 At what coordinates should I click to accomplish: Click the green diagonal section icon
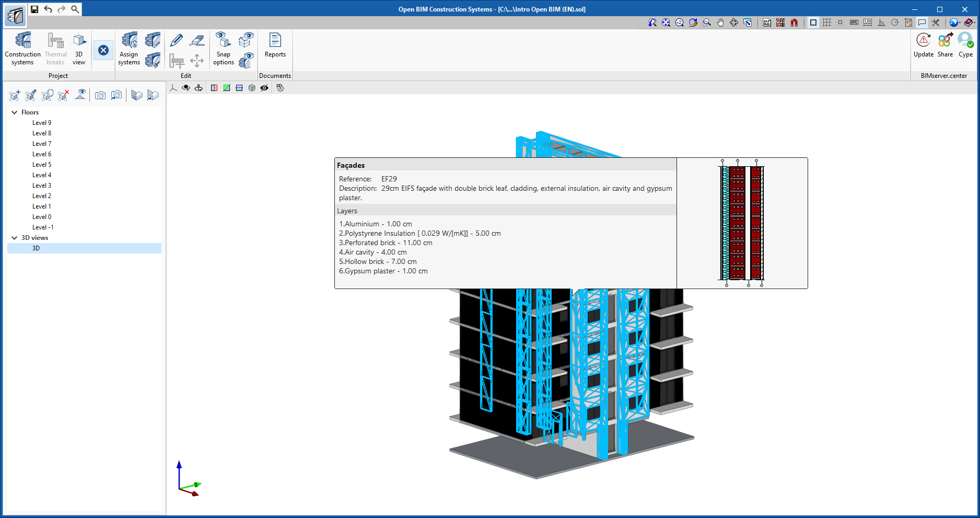click(227, 88)
